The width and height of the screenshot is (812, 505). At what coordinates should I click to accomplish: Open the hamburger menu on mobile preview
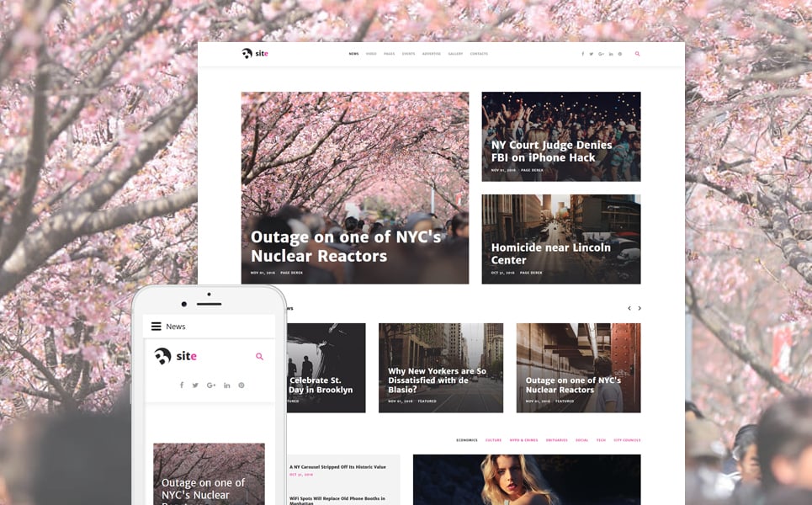coord(156,327)
